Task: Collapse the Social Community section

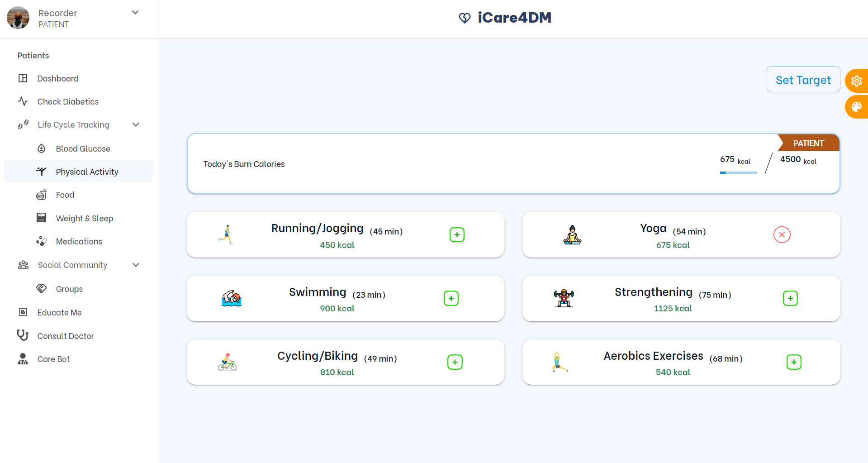Action: 136,265
